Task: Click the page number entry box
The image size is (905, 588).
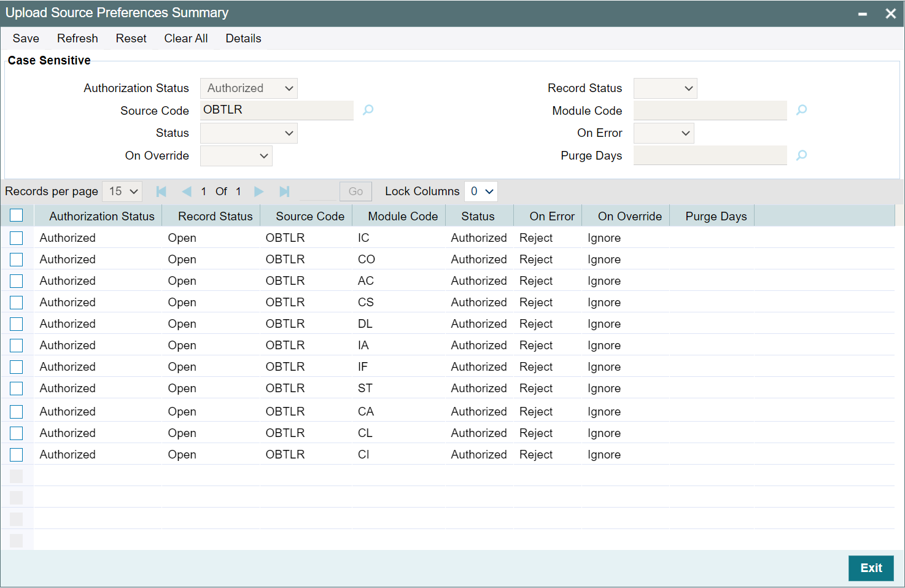Action: click(x=318, y=191)
